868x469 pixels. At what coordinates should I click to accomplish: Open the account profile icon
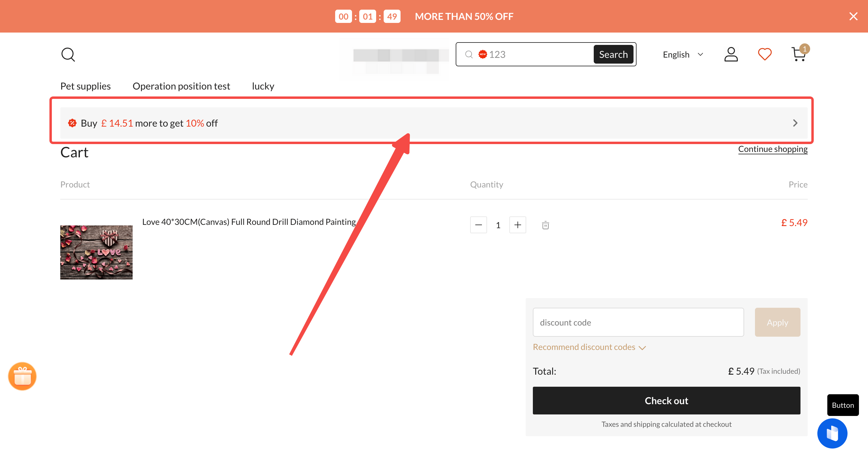[731, 54]
